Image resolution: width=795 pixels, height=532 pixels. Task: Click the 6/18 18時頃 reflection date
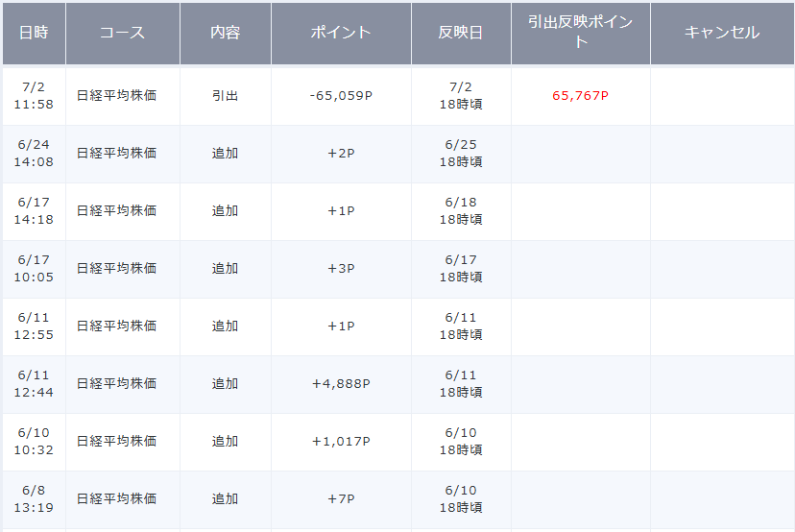click(461, 211)
